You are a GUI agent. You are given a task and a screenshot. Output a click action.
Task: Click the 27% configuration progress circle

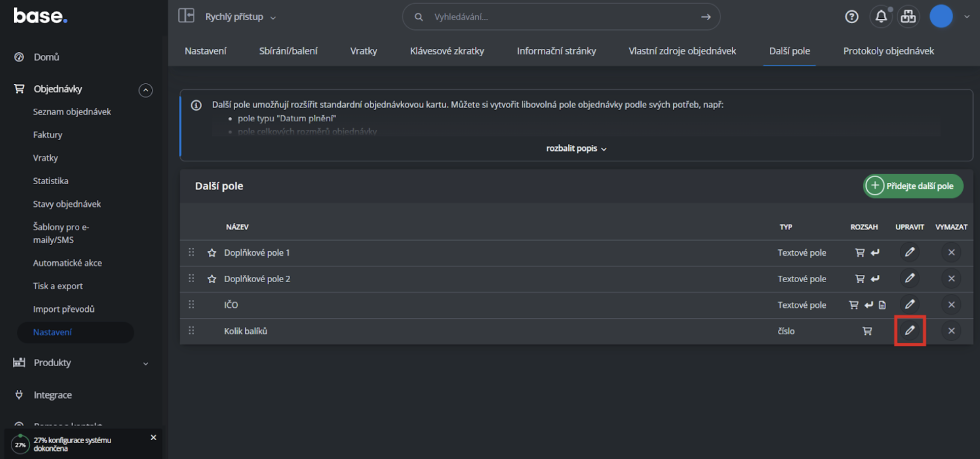20,444
